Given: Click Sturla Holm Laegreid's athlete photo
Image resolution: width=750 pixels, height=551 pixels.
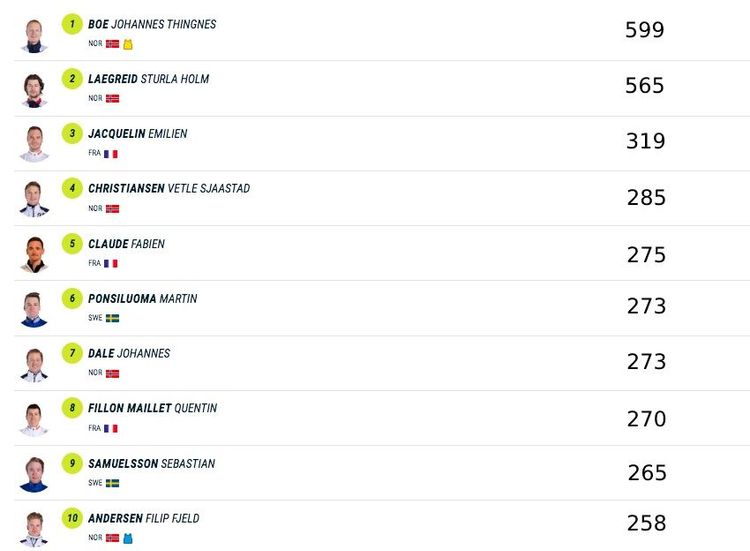Looking at the screenshot, I should click(34, 90).
